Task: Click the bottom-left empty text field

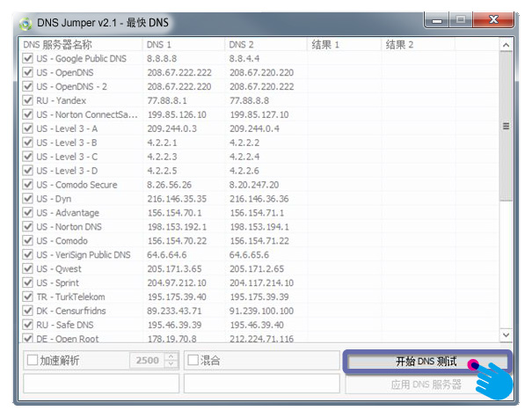Action: click(100, 385)
